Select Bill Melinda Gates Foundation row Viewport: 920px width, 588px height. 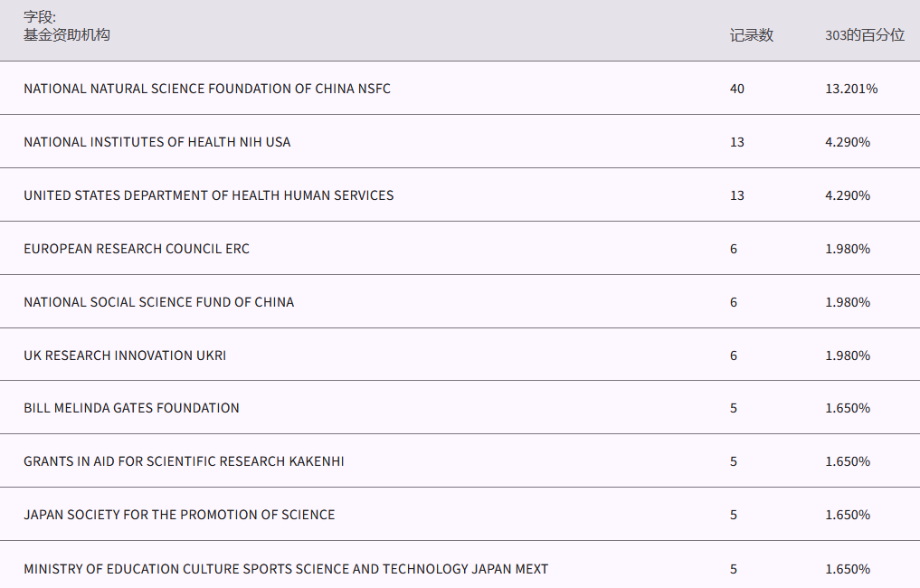coord(132,408)
